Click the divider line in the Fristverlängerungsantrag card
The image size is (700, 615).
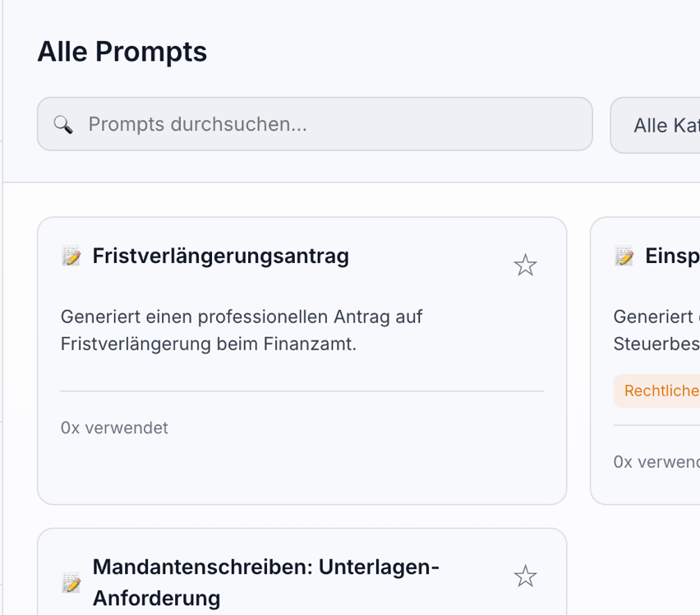(302, 391)
